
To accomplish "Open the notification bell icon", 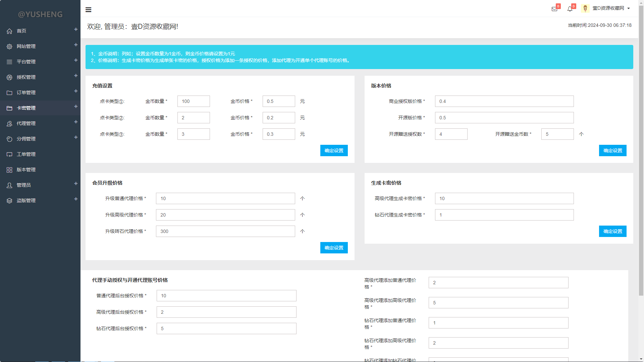I will (x=570, y=9).
